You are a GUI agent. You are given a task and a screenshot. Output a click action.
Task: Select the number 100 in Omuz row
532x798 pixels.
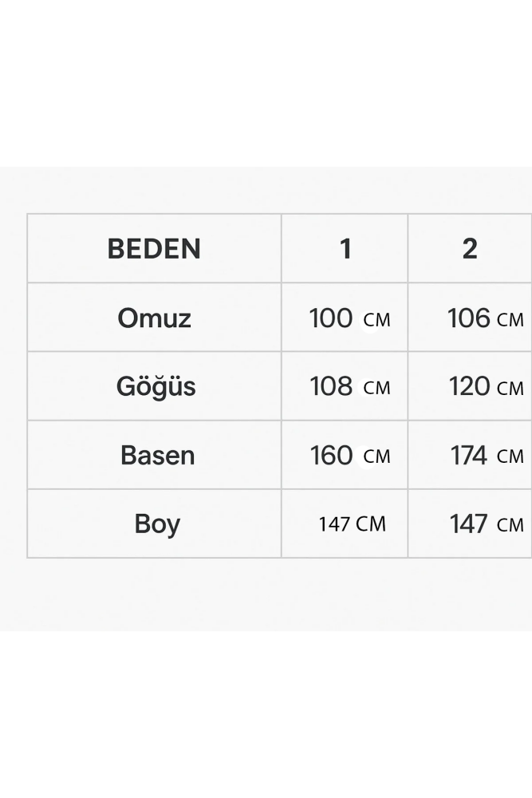coord(330,318)
